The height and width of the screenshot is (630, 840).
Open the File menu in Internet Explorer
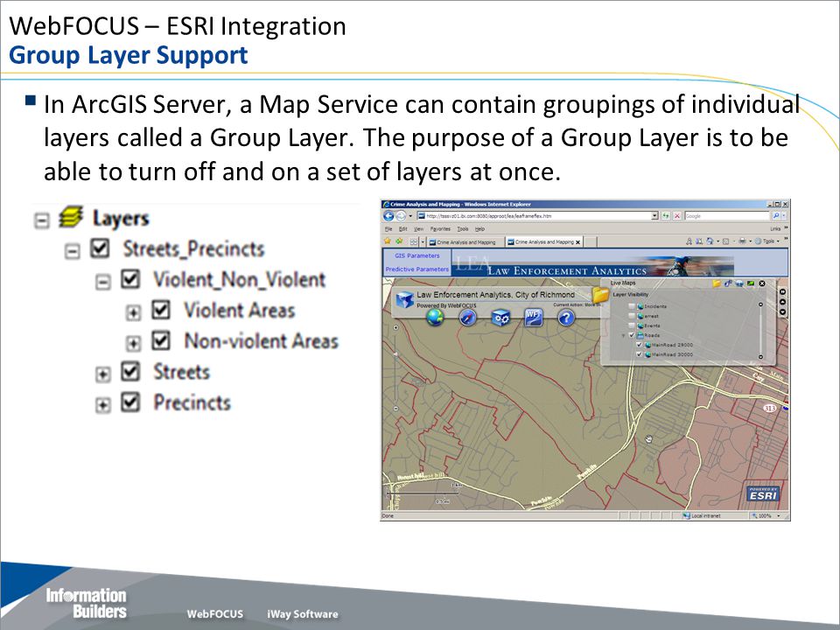click(388, 228)
